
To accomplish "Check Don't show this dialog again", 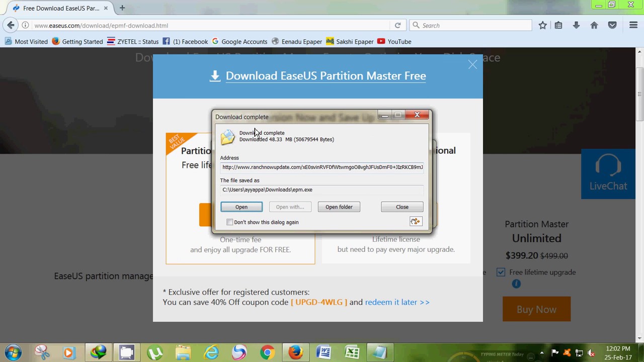I will point(230,222).
